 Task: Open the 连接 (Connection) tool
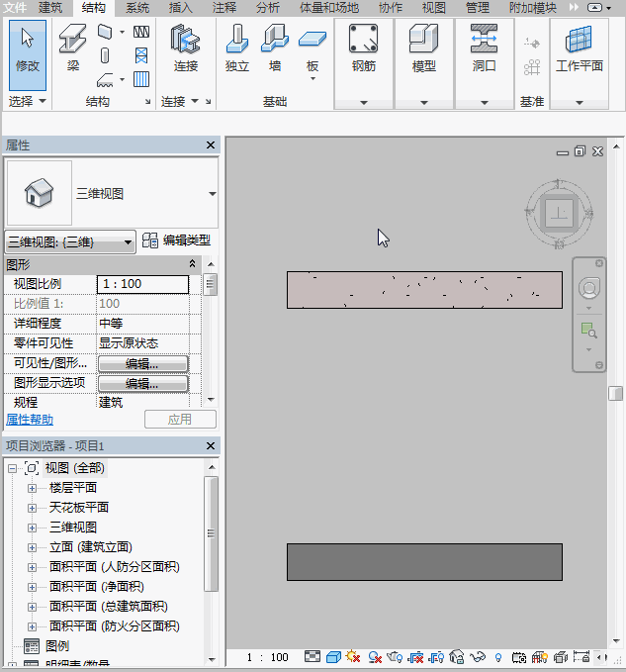click(x=186, y=48)
